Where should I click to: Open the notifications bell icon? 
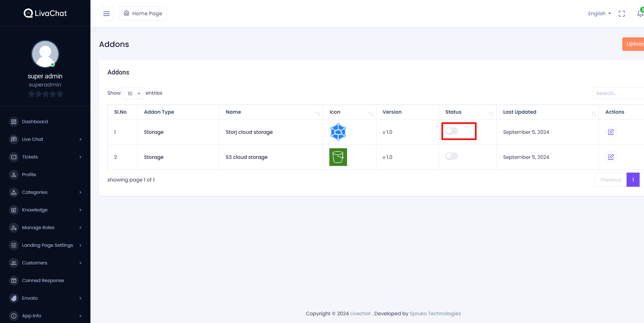(x=640, y=13)
